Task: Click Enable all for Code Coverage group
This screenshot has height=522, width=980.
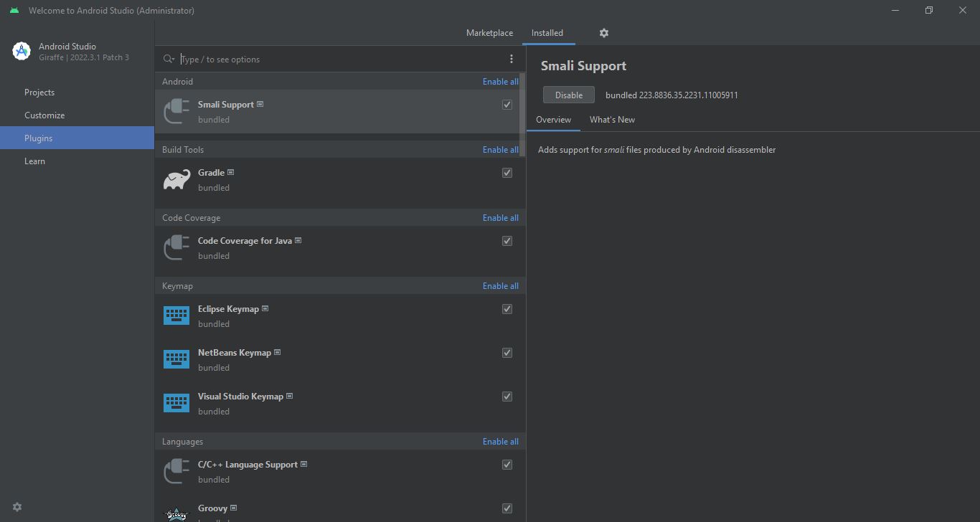Action: click(x=500, y=217)
